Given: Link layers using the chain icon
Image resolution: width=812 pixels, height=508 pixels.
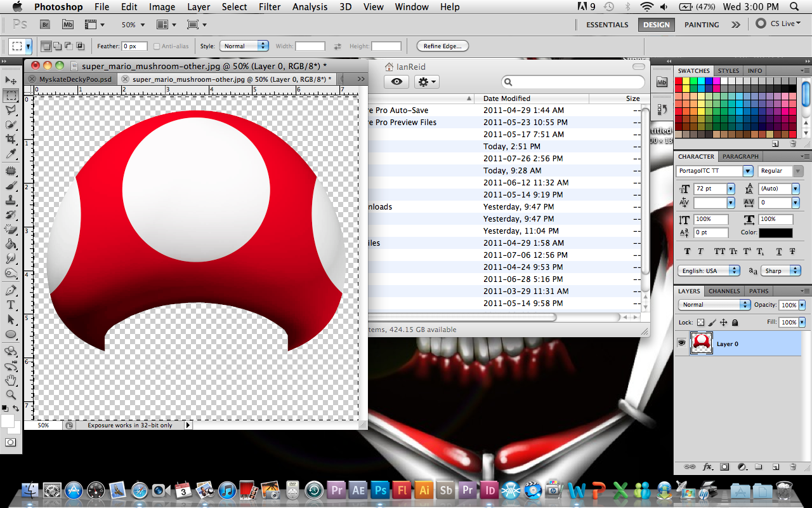Looking at the screenshot, I should (690, 467).
